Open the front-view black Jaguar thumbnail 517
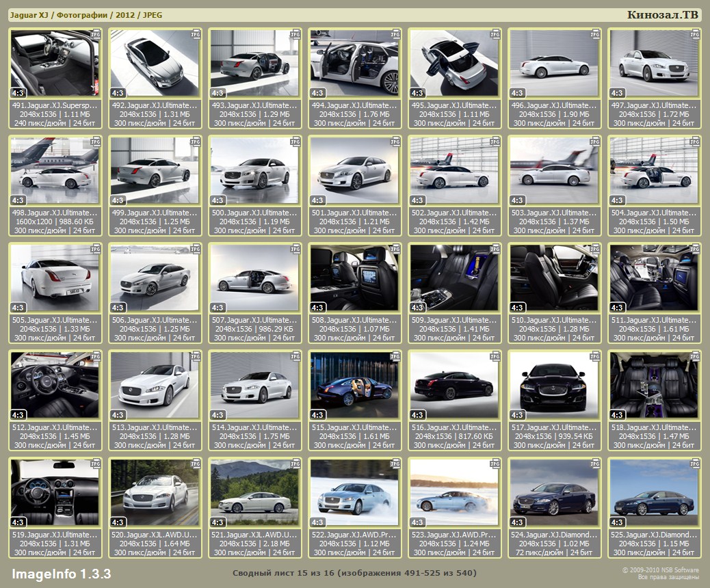The height and width of the screenshot is (588, 710). click(x=555, y=385)
